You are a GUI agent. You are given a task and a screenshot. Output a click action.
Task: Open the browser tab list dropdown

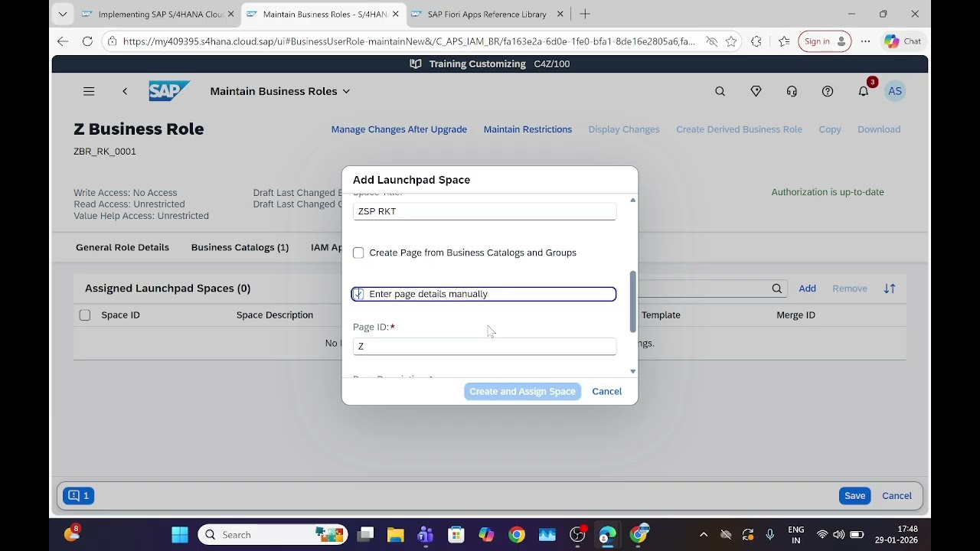[x=63, y=14]
